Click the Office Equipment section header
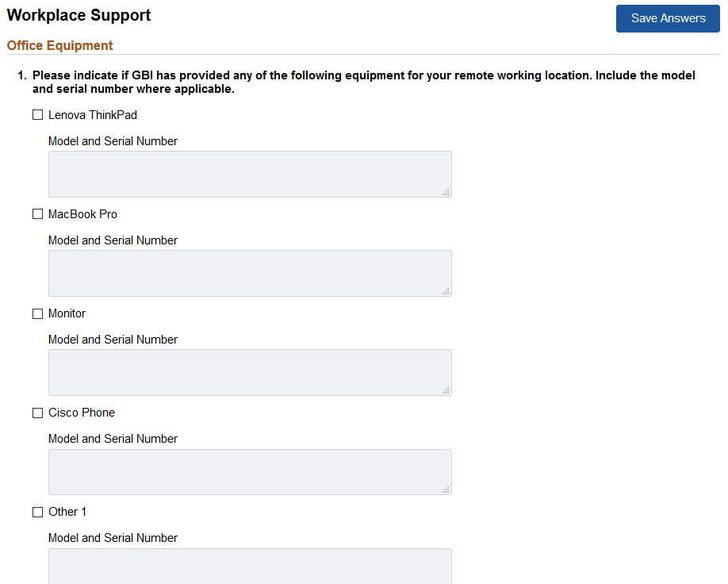Screen dimensions: 728x584 [59, 45]
